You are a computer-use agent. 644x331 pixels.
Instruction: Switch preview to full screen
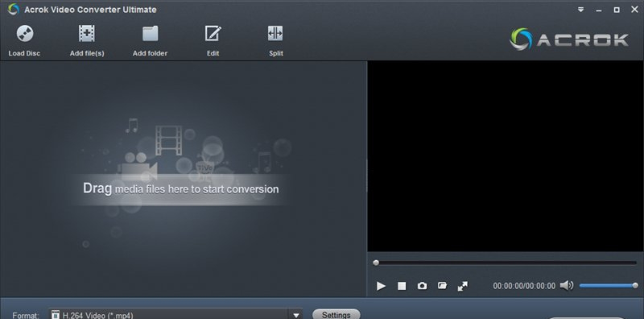pyautogui.click(x=462, y=286)
